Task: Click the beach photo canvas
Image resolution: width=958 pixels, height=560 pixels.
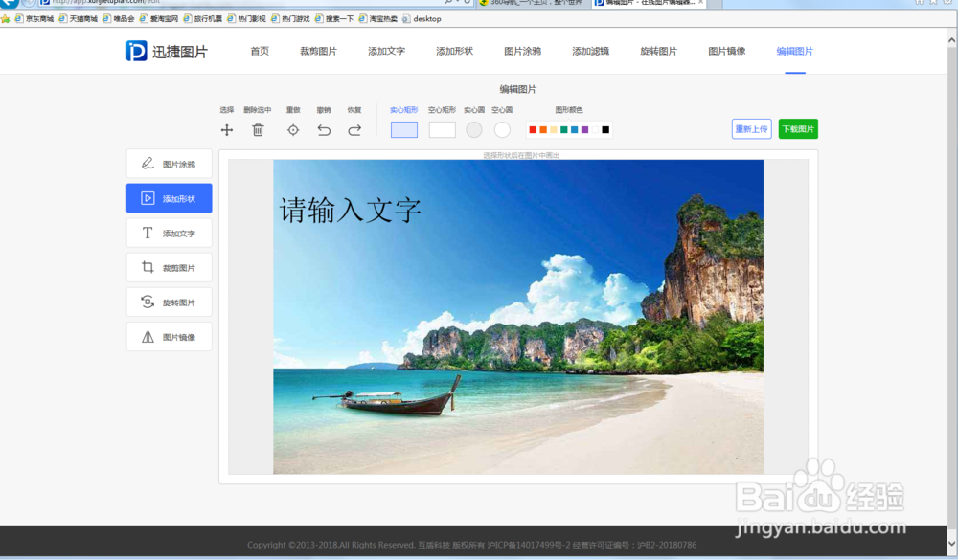Action: point(518,317)
